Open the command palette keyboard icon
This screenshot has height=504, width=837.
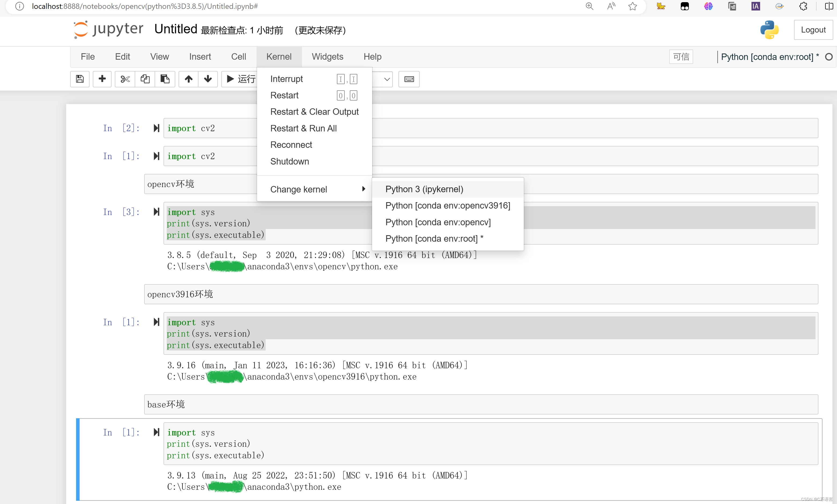click(x=409, y=79)
